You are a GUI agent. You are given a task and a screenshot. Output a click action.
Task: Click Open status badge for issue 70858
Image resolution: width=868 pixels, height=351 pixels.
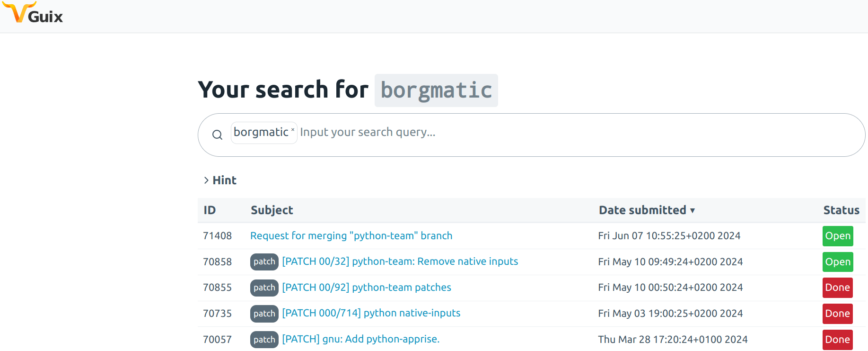pyautogui.click(x=838, y=262)
